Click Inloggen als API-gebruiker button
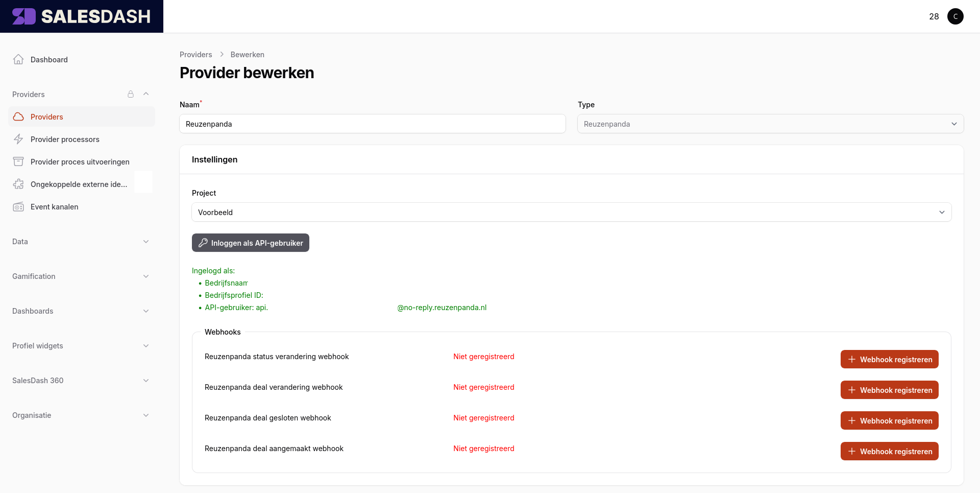The height and width of the screenshot is (493, 980). pyautogui.click(x=250, y=243)
